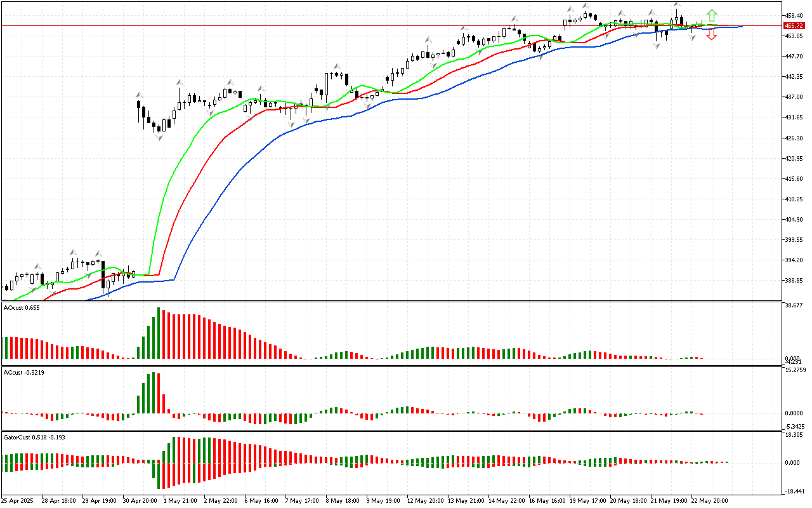This screenshot has width=812, height=508.
Task: Click the 14 May 22:00 time label
Action: (505, 500)
